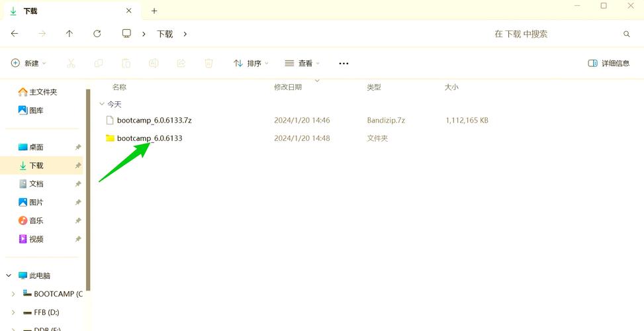Go back with the left arrow
Screen dimensions: 644x331
tap(15, 34)
